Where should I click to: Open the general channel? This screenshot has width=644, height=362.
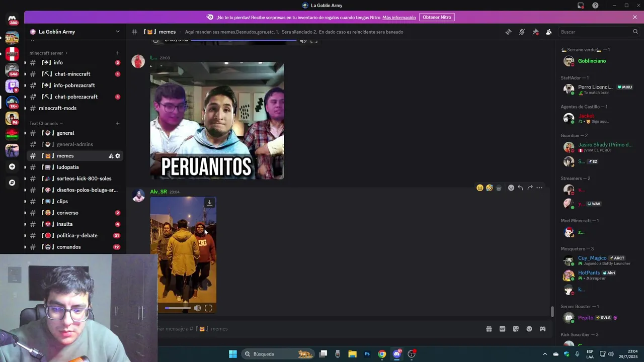click(74, 133)
